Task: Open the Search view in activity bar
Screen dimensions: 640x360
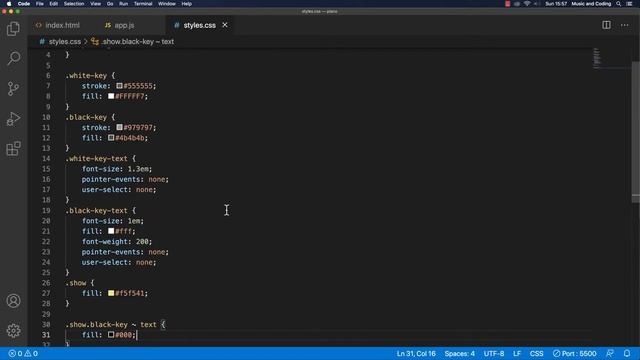Action: pyautogui.click(x=13, y=58)
